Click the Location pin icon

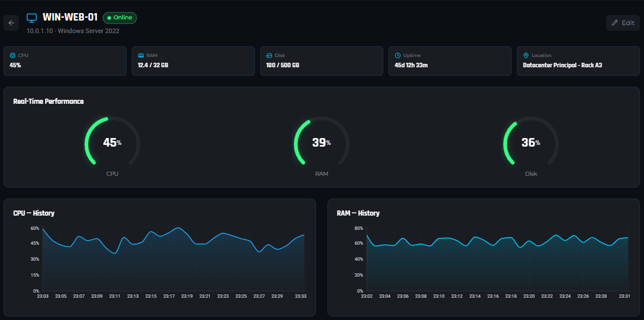click(x=526, y=55)
